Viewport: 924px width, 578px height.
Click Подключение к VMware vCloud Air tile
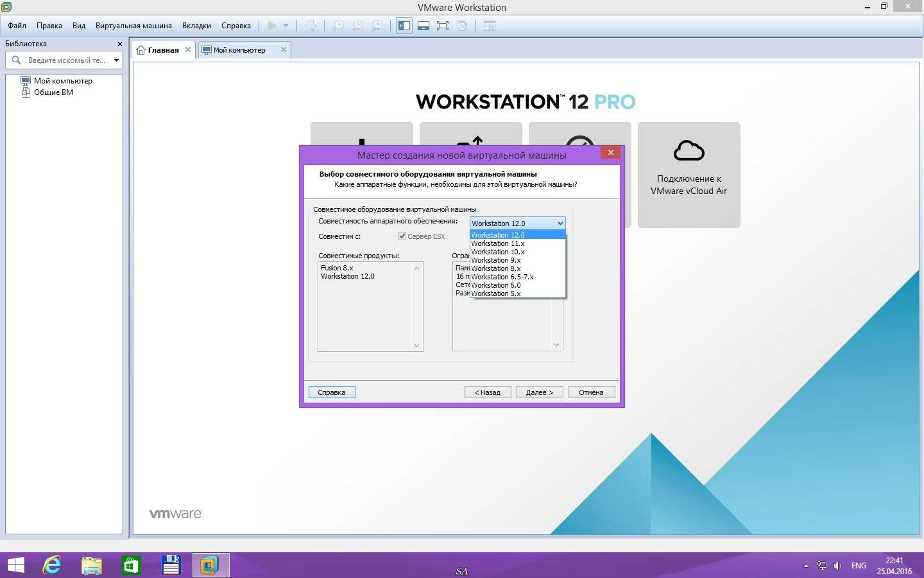click(x=689, y=175)
